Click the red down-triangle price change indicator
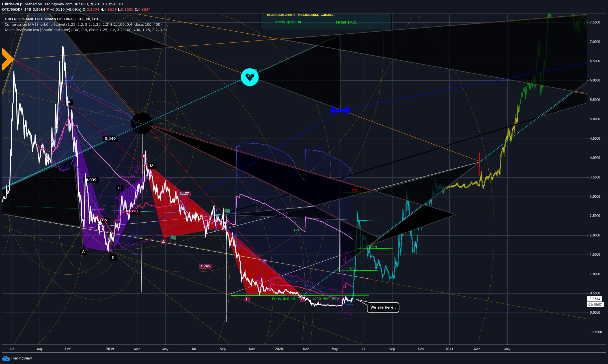 pyautogui.click(x=48, y=9)
